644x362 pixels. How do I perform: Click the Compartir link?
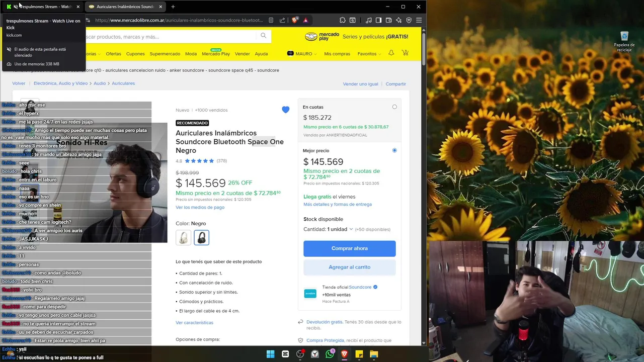[x=395, y=84]
